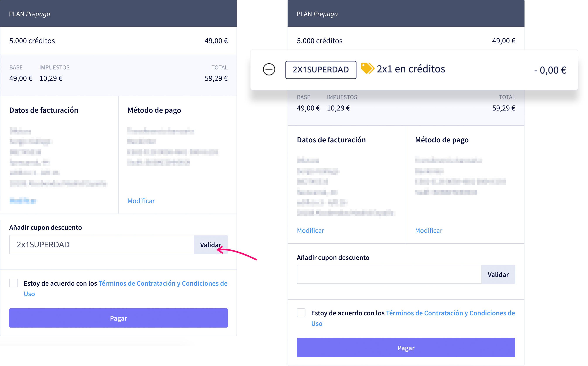Click the 2x1 en créditos discount label
Viewport: 588px width, 366px height.
click(411, 69)
